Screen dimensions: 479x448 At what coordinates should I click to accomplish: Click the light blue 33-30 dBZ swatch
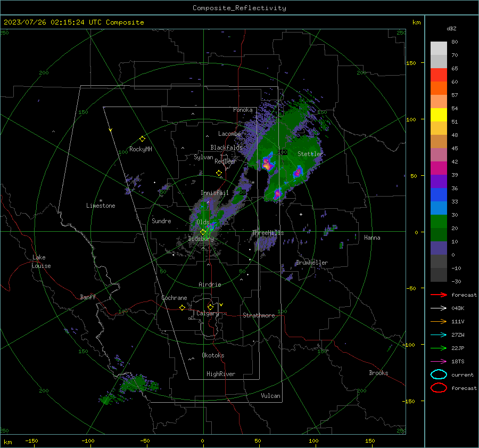[x=439, y=208]
